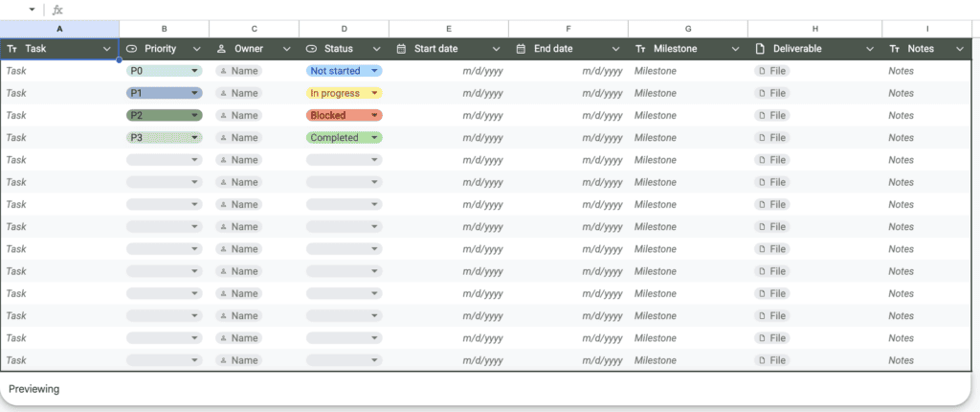This screenshot has width=980, height=412.
Task: Click File chip in the Completed row
Action: 772,138
